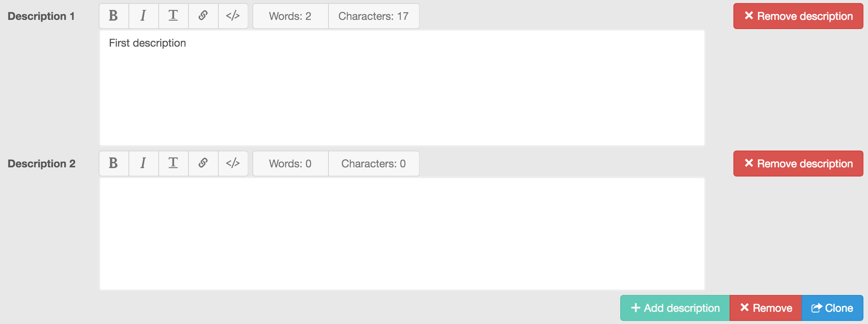Click the Characters: 17 counter

click(x=374, y=16)
